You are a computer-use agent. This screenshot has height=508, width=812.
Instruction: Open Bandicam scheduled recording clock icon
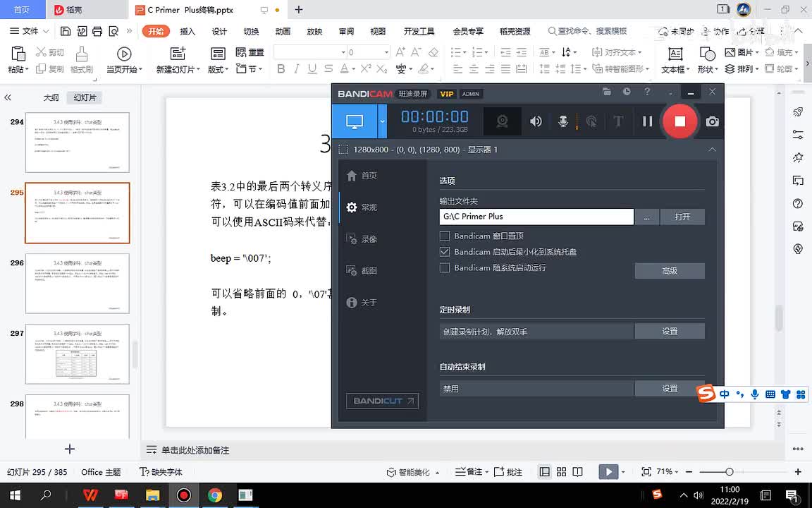tap(627, 92)
